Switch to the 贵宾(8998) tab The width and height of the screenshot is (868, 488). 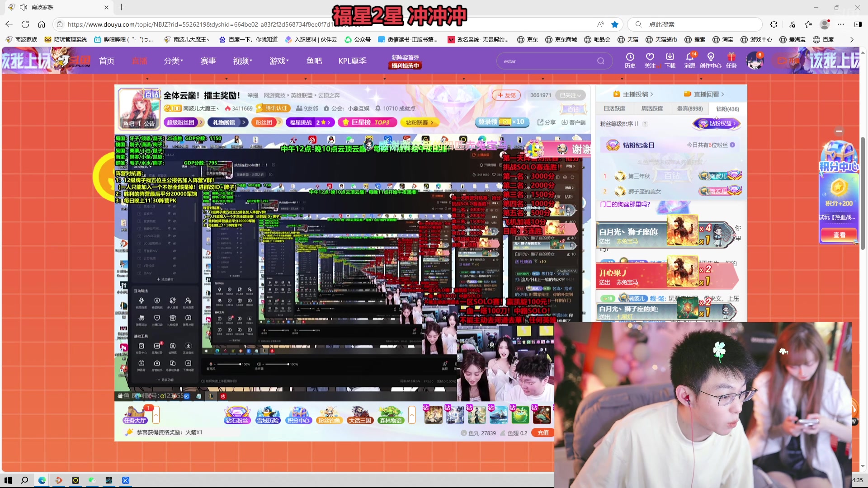(690, 109)
